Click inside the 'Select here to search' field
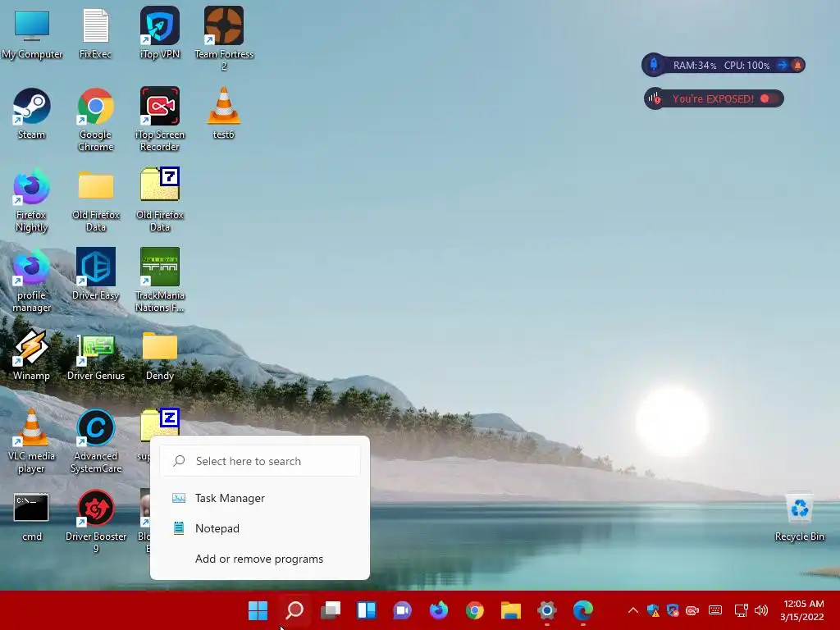The height and width of the screenshot is (630, 840). (260, 461)
